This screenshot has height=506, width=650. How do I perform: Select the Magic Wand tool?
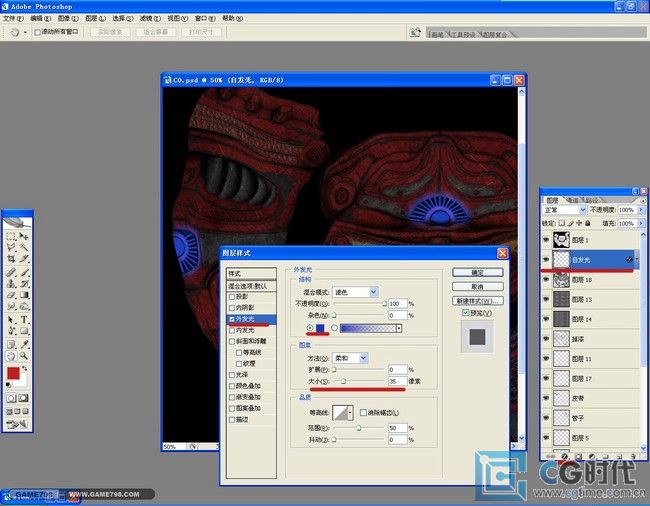24,247
